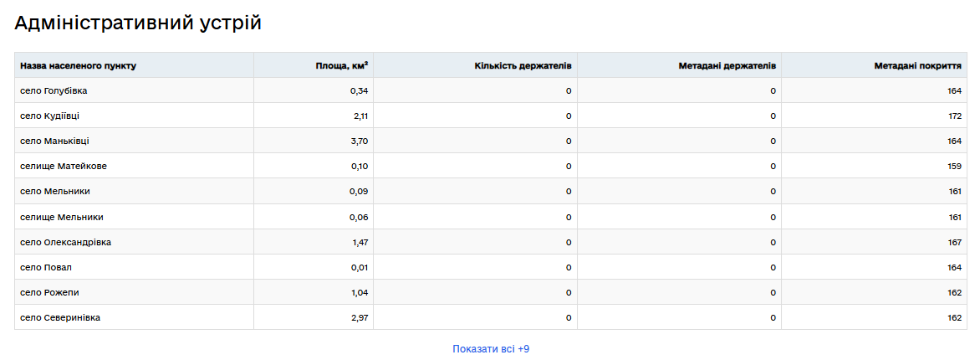Click 'Показати всі +9' link

coord(490,348)
